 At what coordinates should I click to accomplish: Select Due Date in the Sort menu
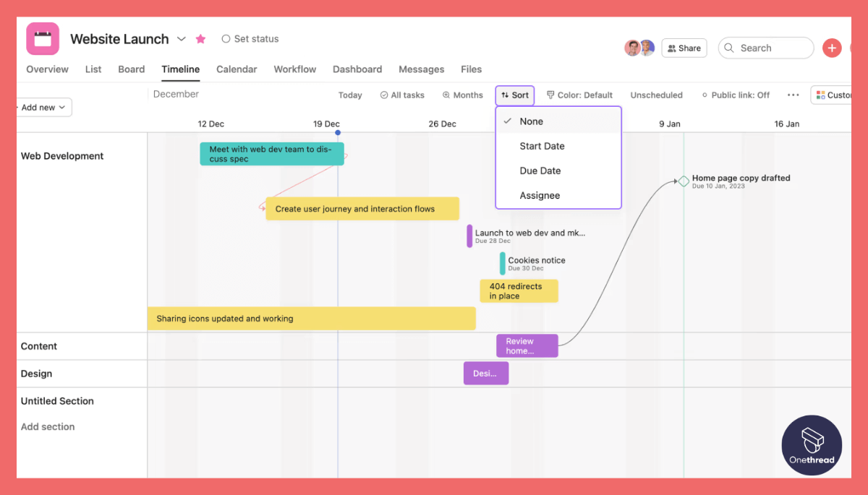coord(540,171)
